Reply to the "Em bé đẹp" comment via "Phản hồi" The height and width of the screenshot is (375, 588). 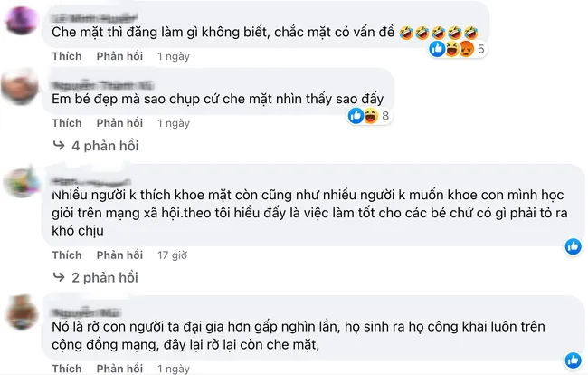coord(119,122)
